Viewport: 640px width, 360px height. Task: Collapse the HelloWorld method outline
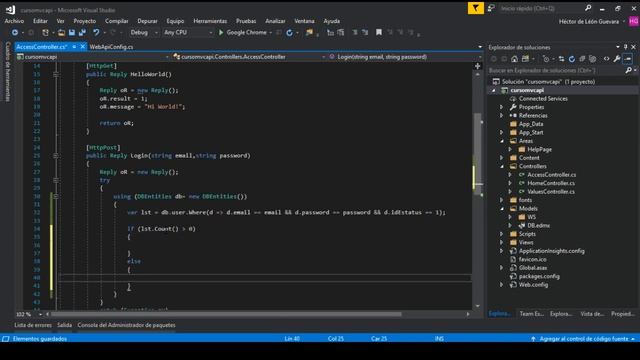click(x=56, y=74)
